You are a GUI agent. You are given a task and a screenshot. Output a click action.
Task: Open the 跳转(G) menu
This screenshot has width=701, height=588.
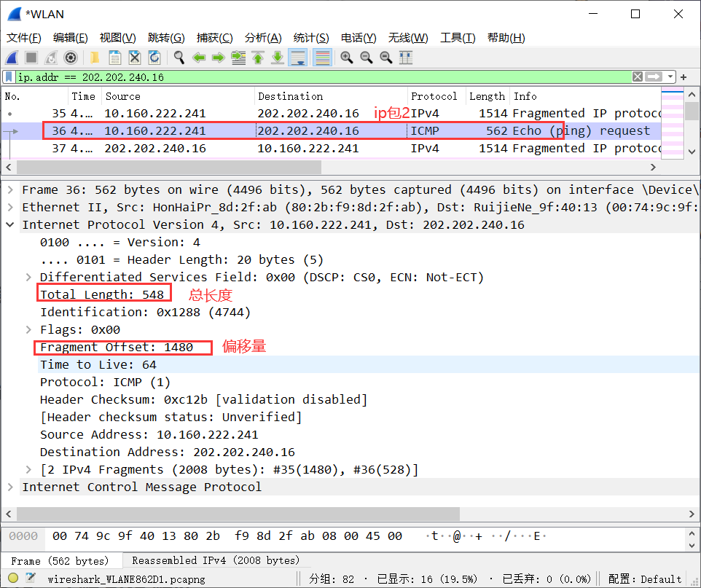tap(166, 38)
